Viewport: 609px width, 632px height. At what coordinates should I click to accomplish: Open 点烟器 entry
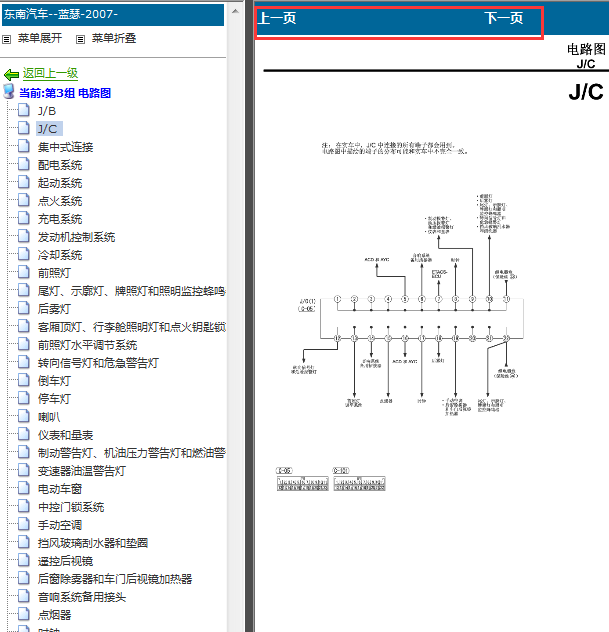pos(54,615)
